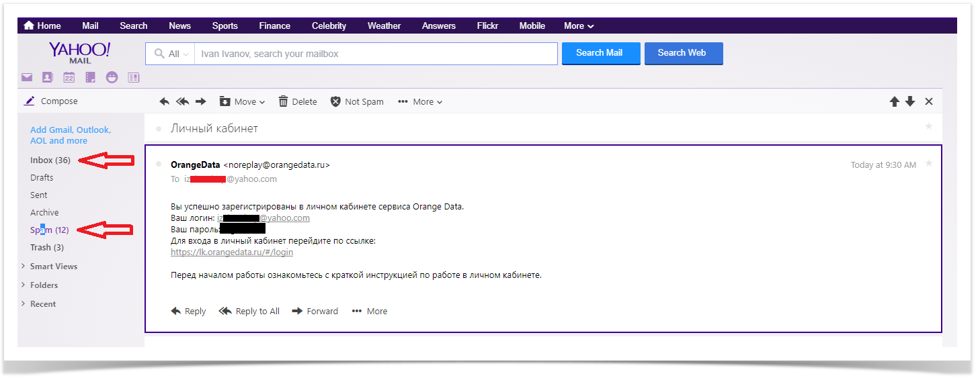Open the Calendar icon showing 22
The image size is (980, 380).
pyautogui.click(x=69, y=77)
